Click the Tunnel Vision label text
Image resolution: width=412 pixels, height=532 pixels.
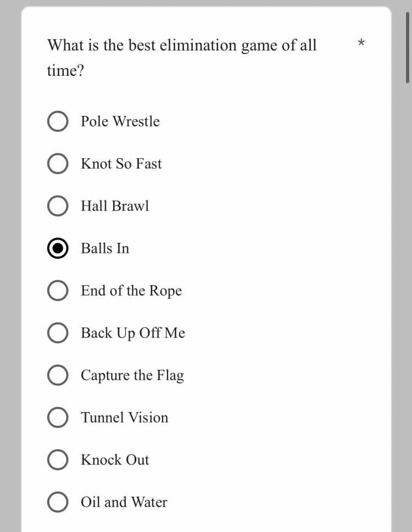pyautogui.click(x=125, y=417)
